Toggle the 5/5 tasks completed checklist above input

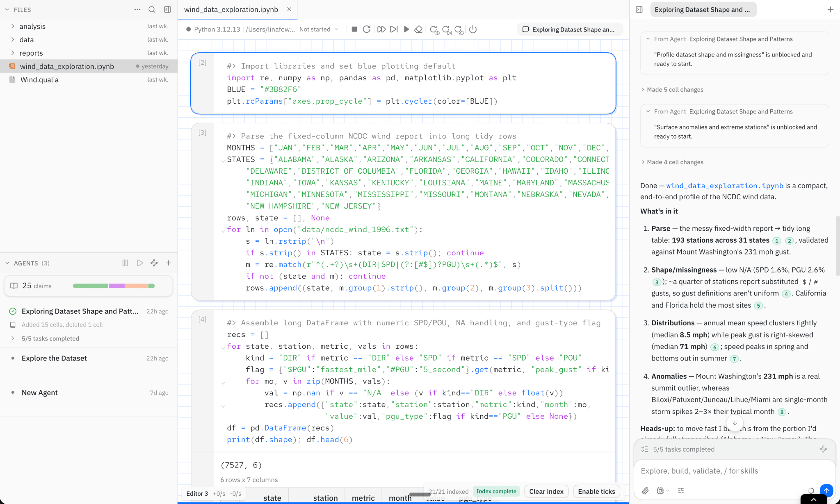coord(683,449)
